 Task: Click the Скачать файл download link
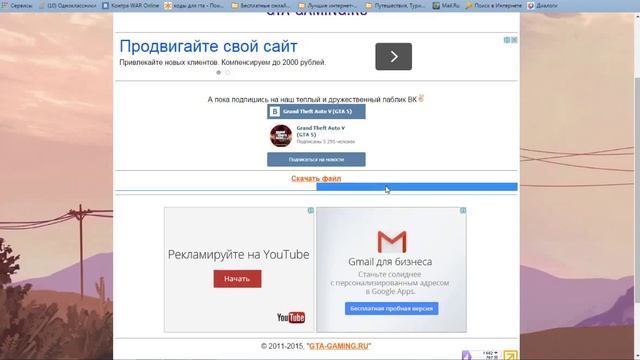click(316, 178)
